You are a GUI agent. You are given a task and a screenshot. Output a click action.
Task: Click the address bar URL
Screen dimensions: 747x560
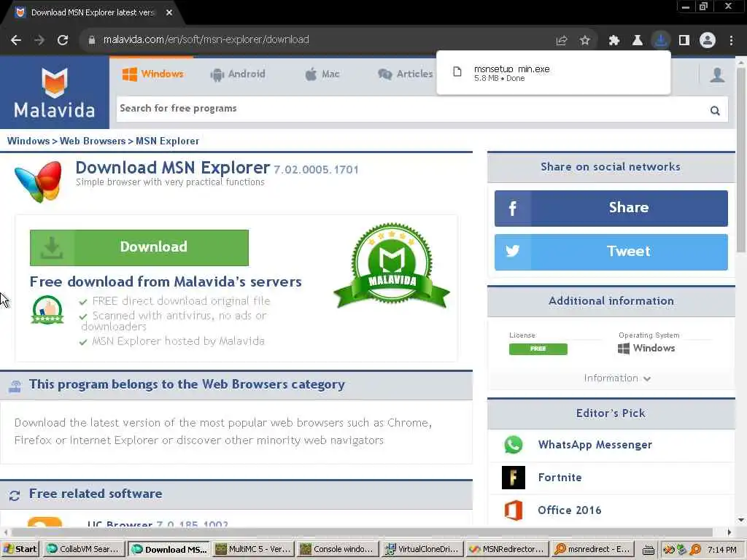point(206,40)
